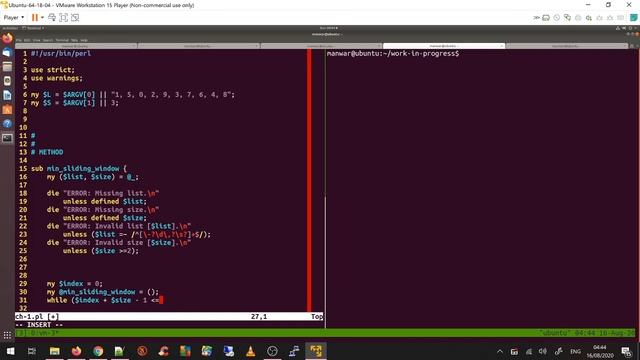The width and height of the screenshot is (640, 360).
Task: Click line 1 '#!/usr/bin/perl'
Action: [x=61, y=53]
